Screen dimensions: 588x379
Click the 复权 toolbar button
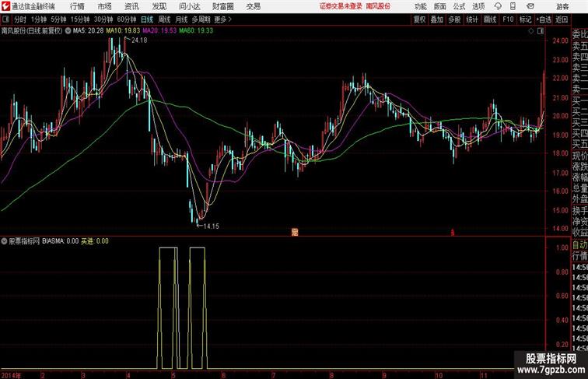click(x=419, y=19)
